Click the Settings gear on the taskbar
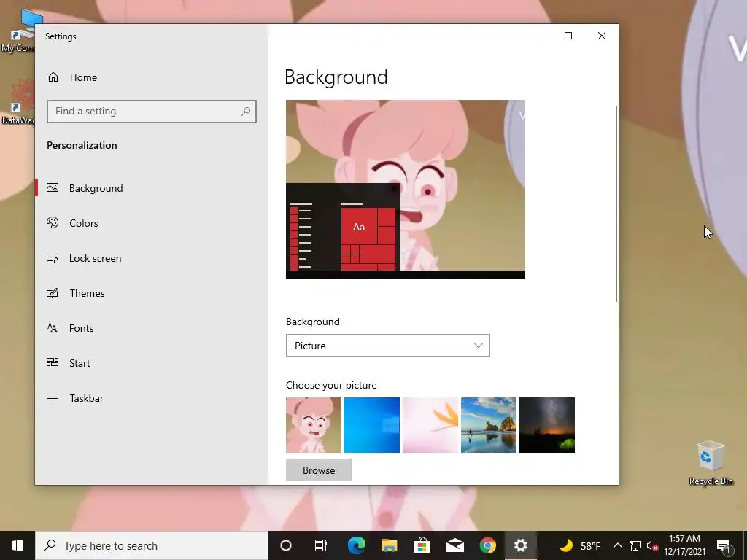 click(x=520, y=545)
